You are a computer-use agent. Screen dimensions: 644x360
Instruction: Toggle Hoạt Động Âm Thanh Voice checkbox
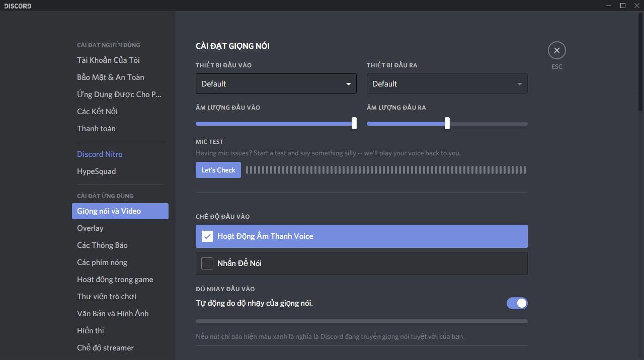click(x=207, y=236)
